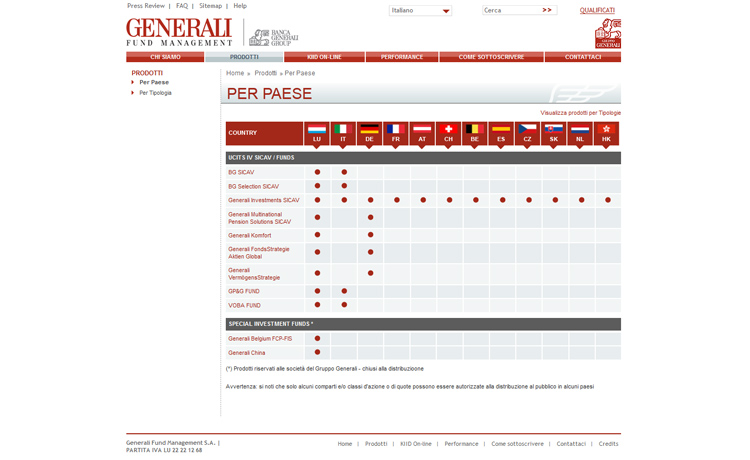
Task: Click the Gruppo Generali lion logo
Action: point(608,33)
